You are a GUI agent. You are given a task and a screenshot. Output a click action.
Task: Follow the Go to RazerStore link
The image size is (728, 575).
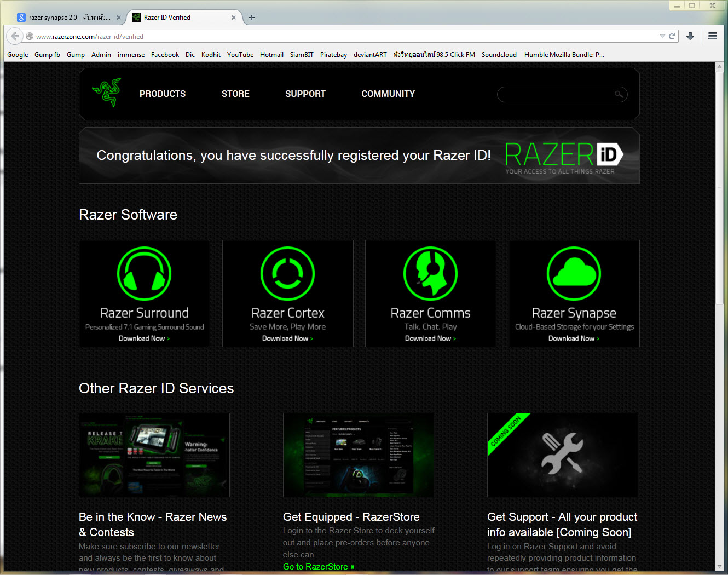(x=319, y=566)
